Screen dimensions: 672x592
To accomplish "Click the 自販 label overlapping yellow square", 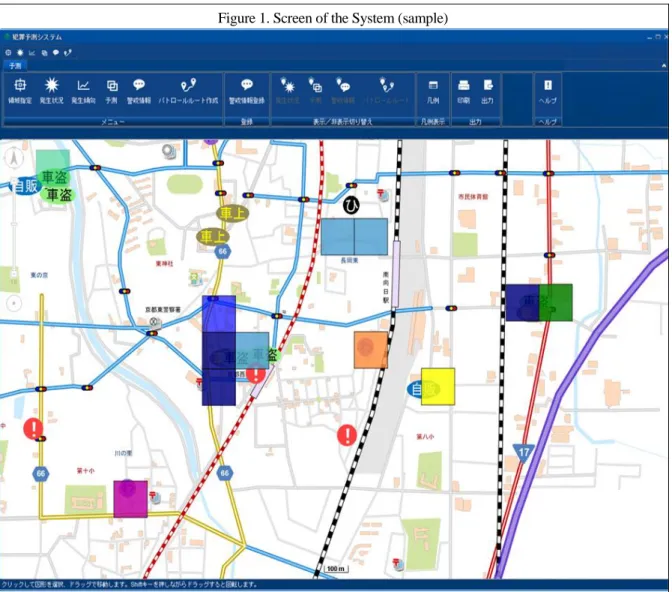I will (422, 389).
